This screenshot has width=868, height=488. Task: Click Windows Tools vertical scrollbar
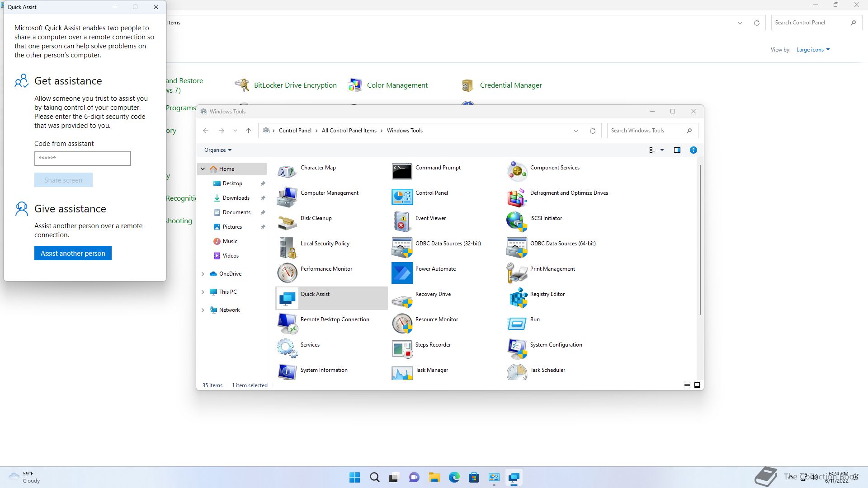tap(700, 239)
